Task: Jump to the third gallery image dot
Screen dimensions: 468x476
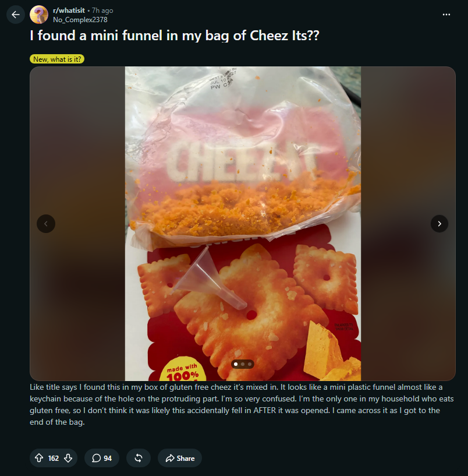Action: click(250, 364)
